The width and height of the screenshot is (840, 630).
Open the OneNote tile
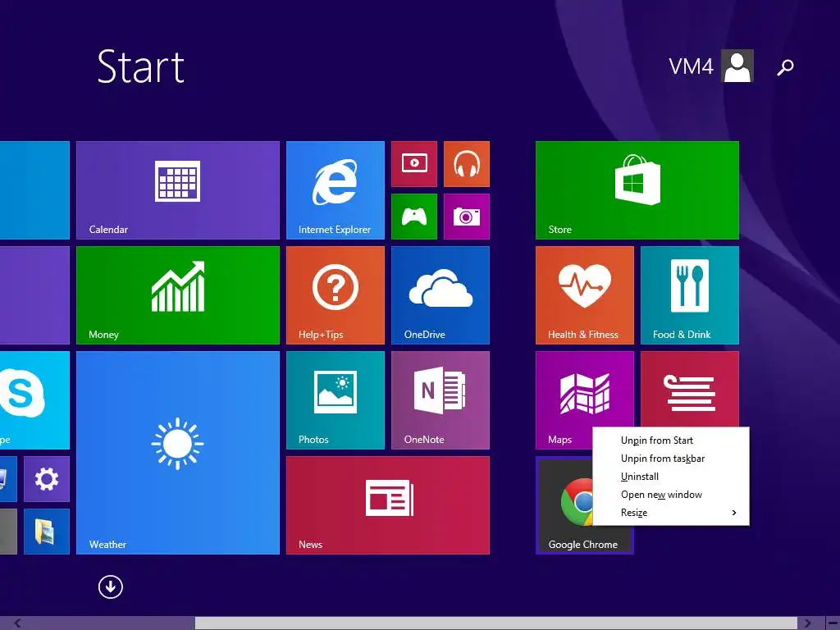(441, 400)
